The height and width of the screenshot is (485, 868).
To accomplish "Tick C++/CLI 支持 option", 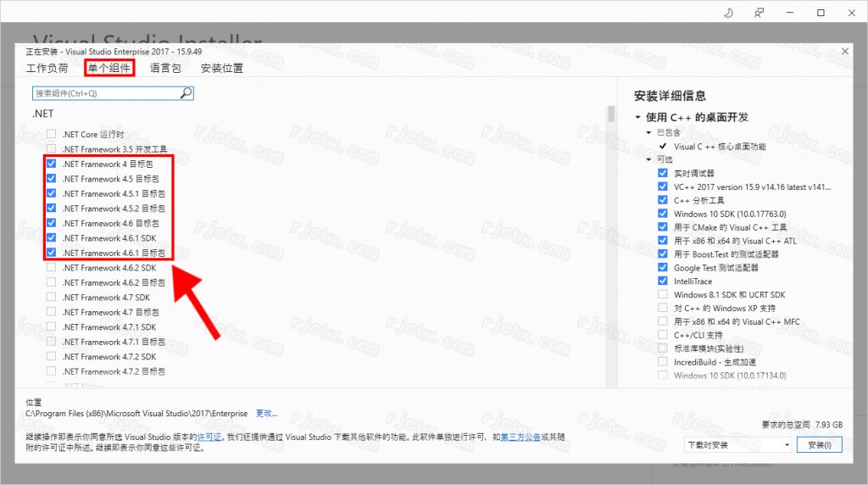I will (x=663, y=335).
